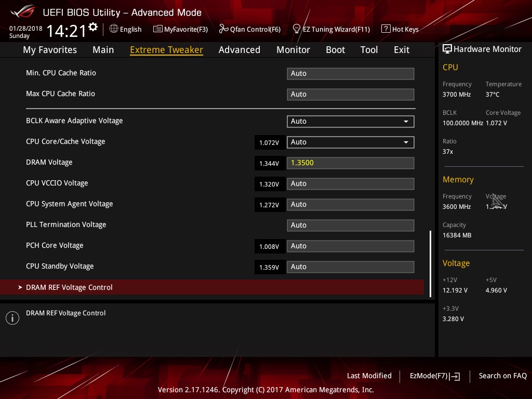Click the PCH Core 1.008V reading

coord(270,246)
